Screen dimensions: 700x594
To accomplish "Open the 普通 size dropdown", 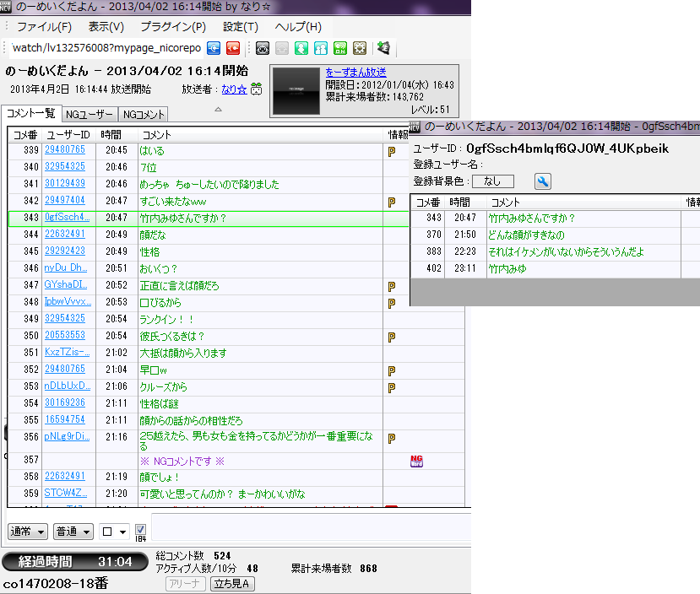I will tap(73, 532).
